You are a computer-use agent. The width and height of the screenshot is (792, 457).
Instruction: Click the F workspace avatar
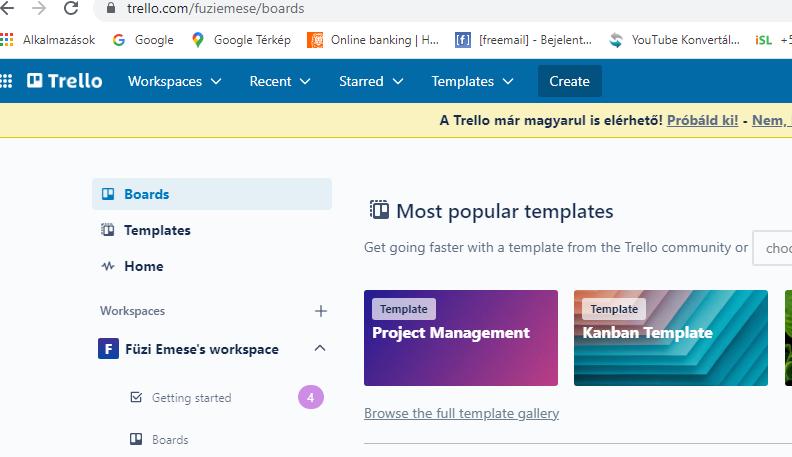coord(109,348)
